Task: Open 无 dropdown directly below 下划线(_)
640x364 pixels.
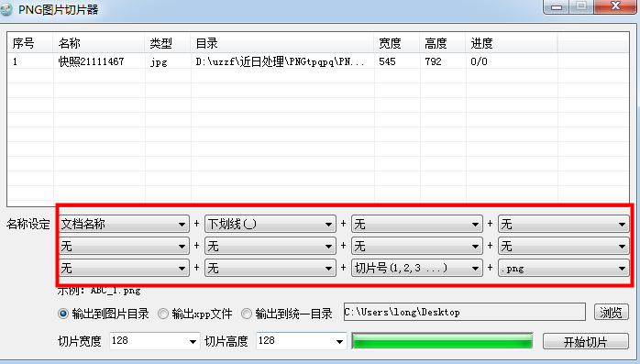Action: (x=270, y=246)
